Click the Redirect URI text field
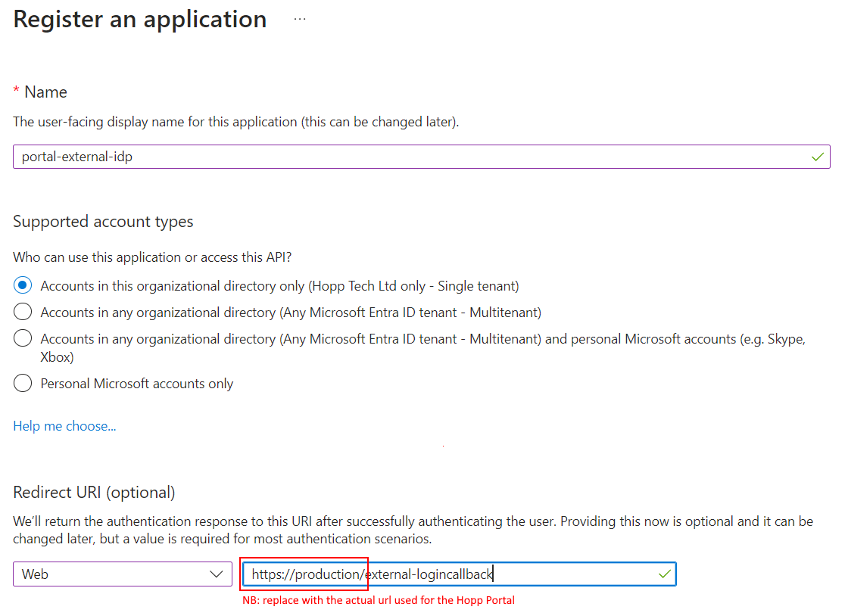This screenshot has width=848, height=616. (x=454, y=574)
